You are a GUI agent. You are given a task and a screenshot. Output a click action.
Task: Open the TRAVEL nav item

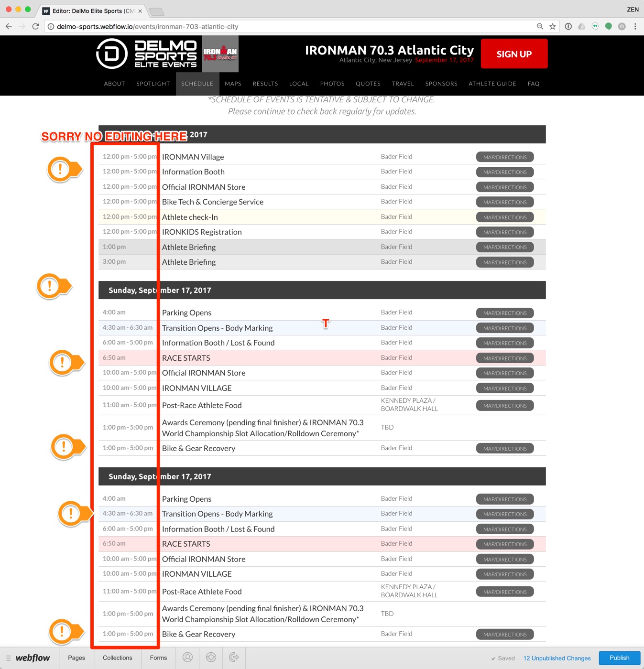403,84
